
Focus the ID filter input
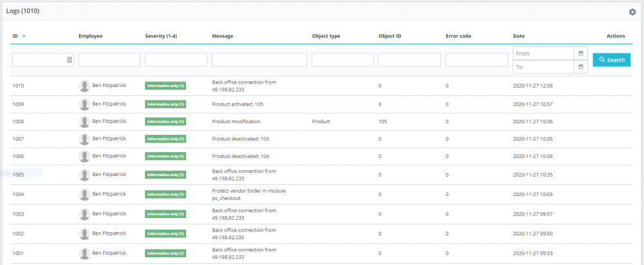[43, 60]
